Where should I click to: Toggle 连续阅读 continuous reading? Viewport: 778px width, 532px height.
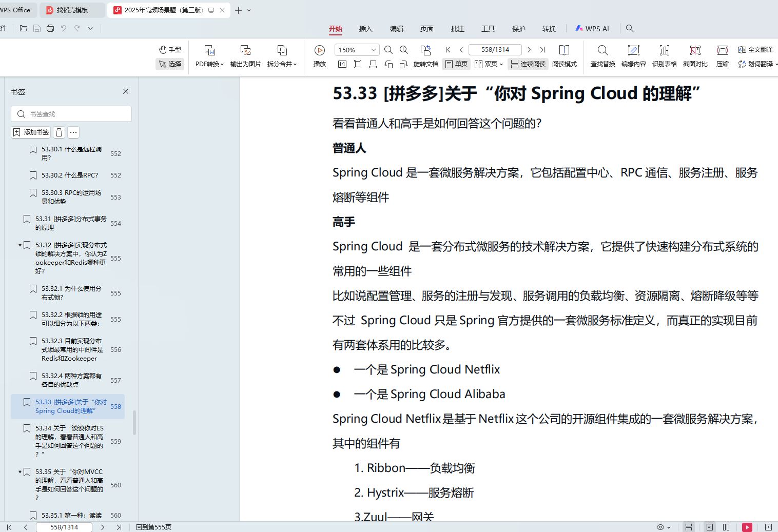(x=528, y=64)
